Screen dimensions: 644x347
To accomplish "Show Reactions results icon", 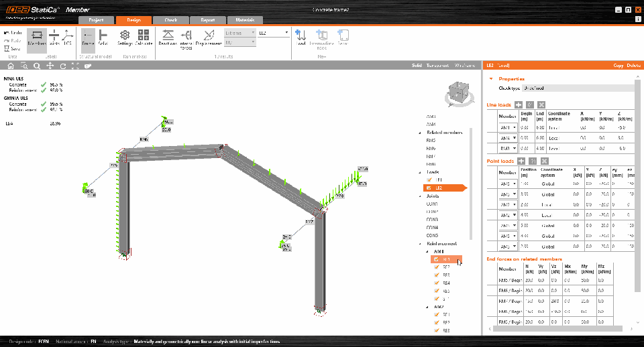I will pos(168,38).
